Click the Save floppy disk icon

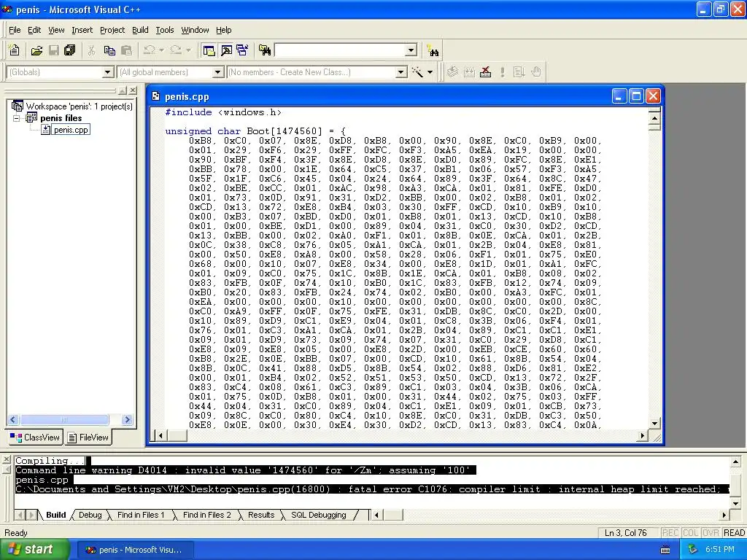click(54, 50)
